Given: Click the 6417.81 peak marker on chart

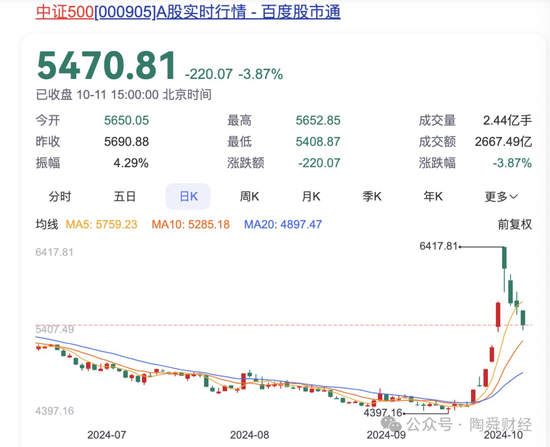Looking at the screenshot, I should pos(438,246).
